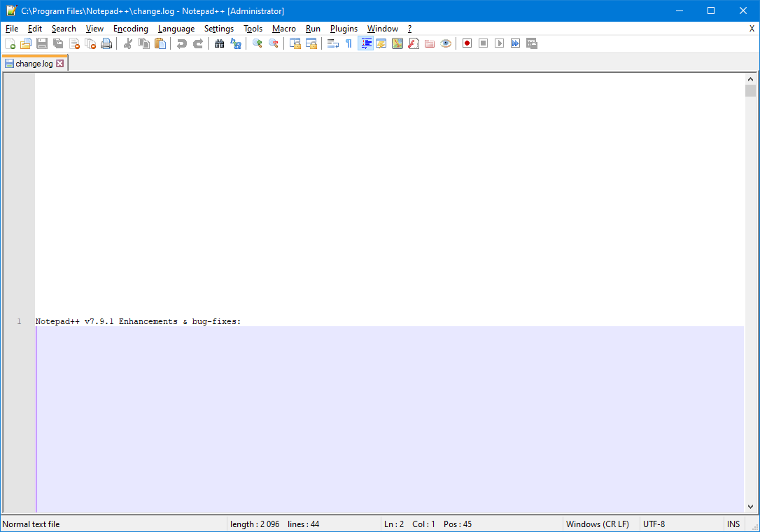Click 'Normal text file' status entry

tap(31, 524)
